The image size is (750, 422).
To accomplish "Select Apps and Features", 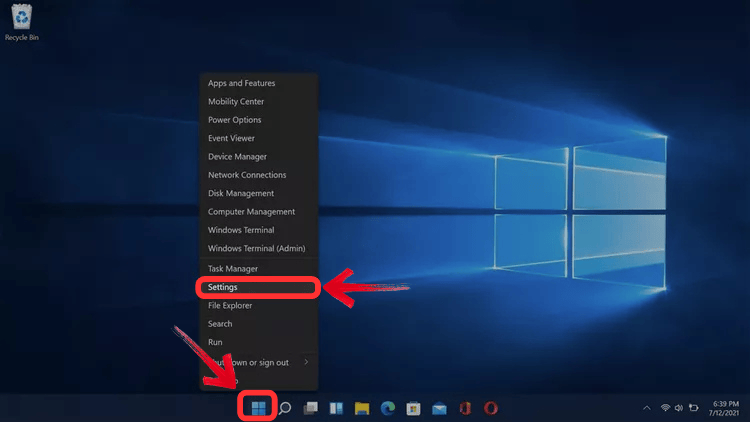I will click(259, 83).
